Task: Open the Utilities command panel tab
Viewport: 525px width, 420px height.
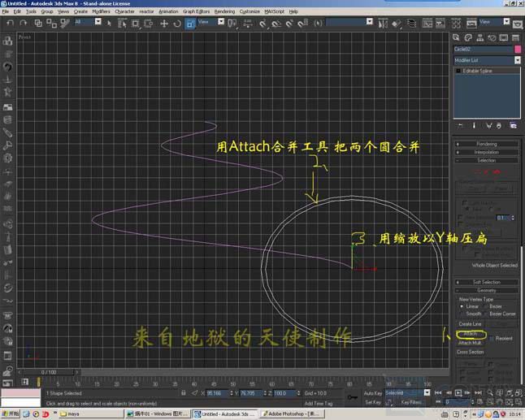Action: [515, 37]
